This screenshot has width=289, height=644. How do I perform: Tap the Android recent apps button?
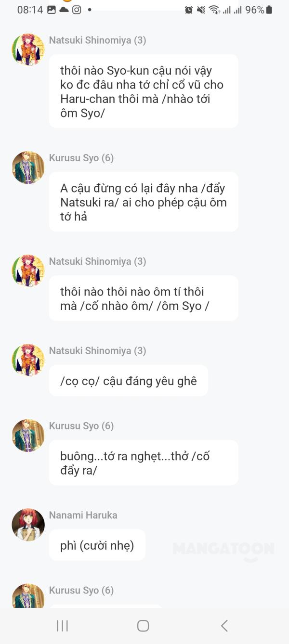(x=63, y=626)
